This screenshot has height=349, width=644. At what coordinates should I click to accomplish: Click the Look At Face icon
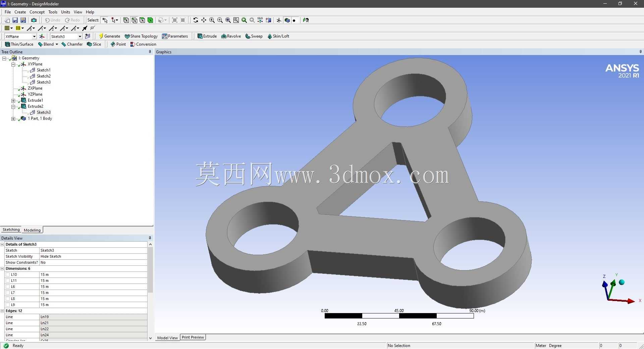[x=306, y=20]
